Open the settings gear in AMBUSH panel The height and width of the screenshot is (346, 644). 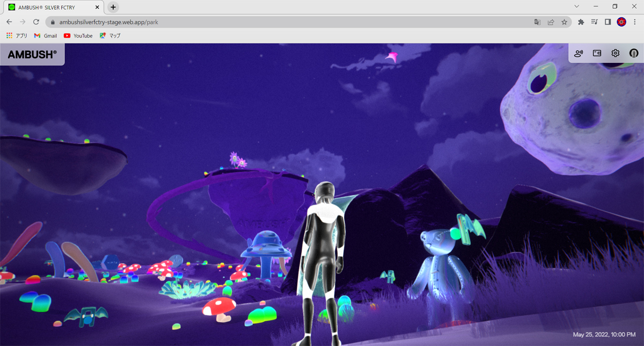[x=616, y=53]
